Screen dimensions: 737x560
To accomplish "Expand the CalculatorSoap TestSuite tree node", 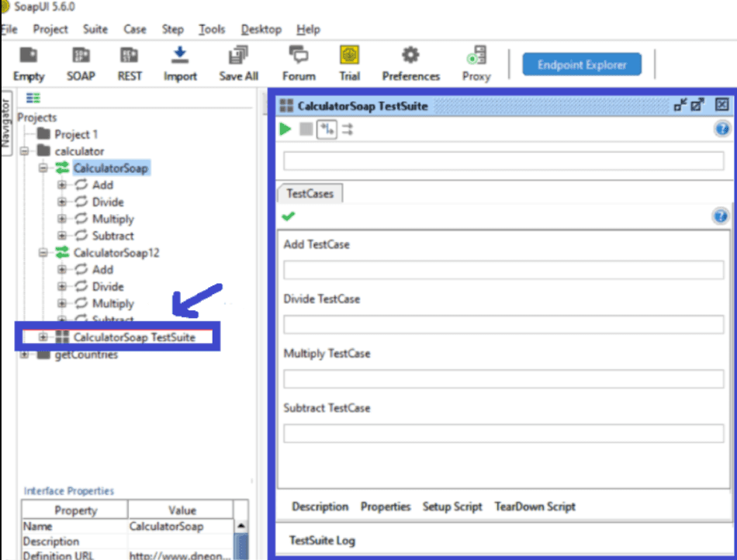I will 43,337.
